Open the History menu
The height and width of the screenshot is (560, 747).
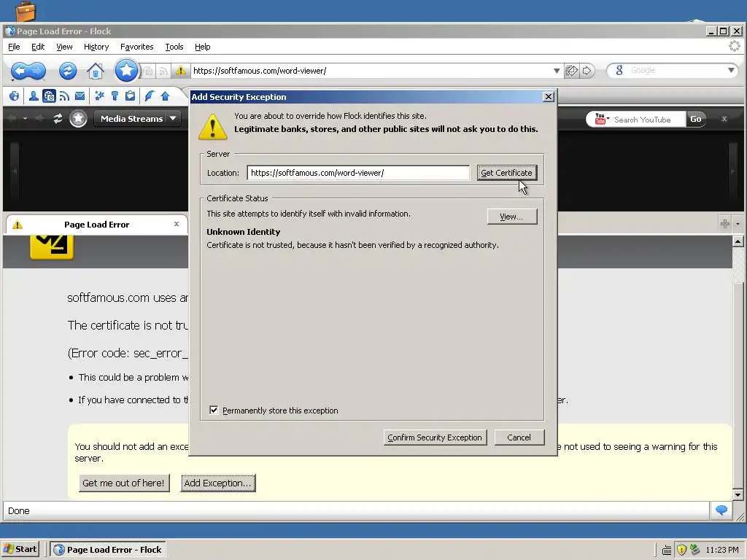96,47
